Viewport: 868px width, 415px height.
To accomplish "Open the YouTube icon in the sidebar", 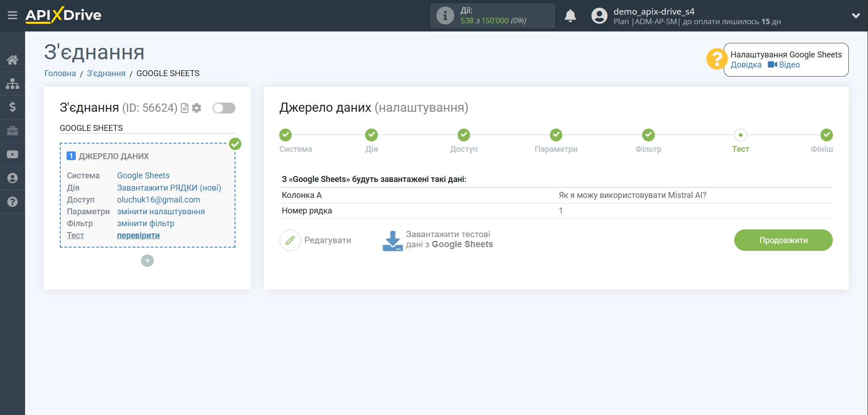I will [x=12, y=155].
